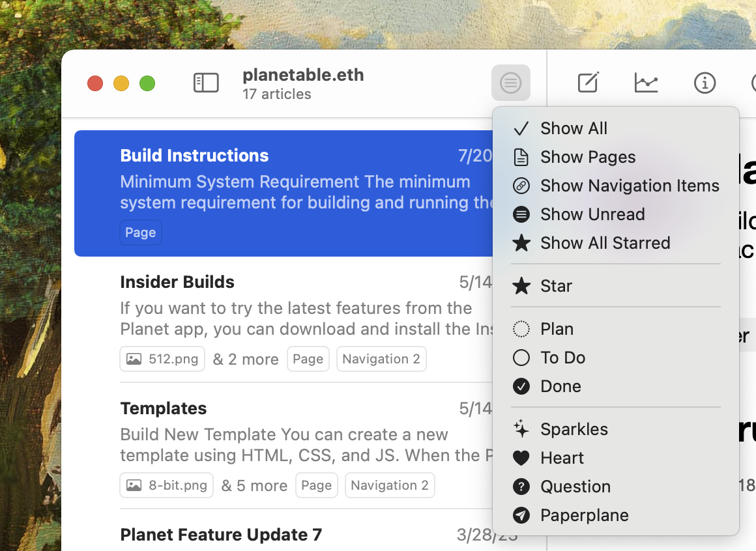Apply the Sparkles star type

(x=574, y=429)
